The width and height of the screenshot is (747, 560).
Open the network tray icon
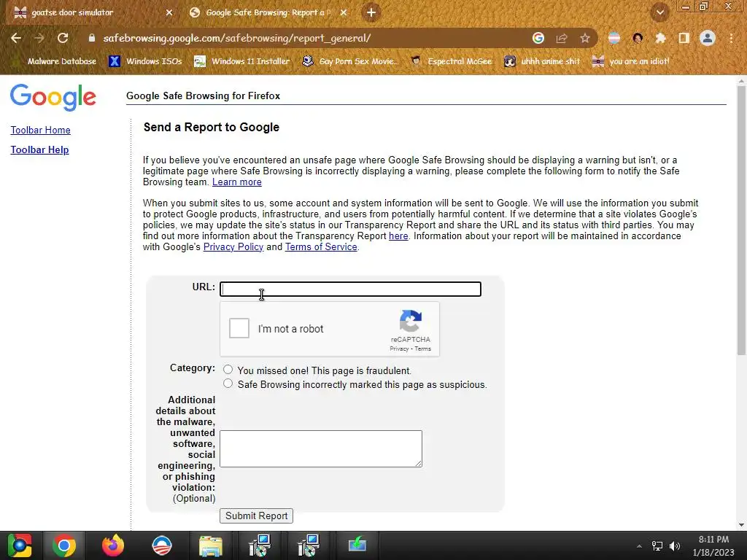coord(657,546)
